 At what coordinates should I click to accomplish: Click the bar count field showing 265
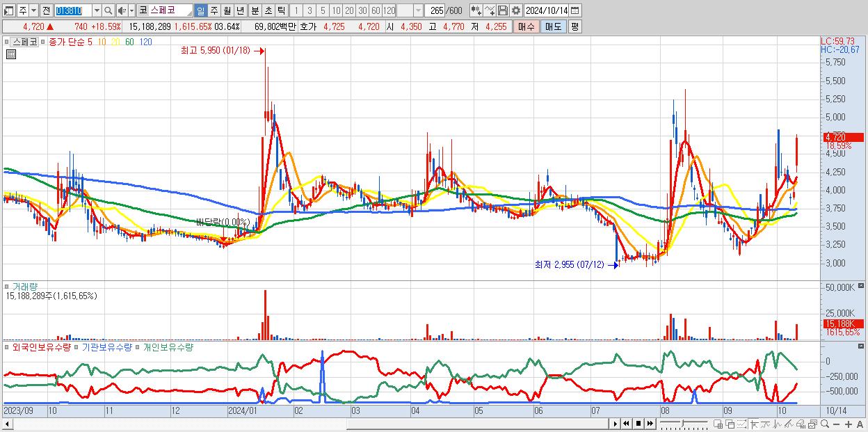click(x=435, y=10)
